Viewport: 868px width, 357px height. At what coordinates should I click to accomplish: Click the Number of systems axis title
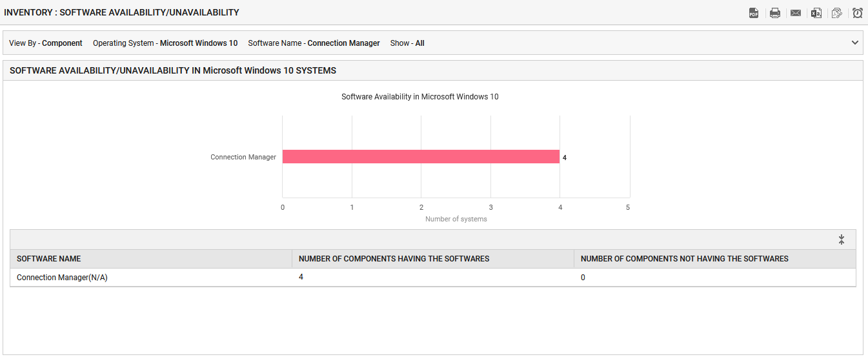click(456, 219)
